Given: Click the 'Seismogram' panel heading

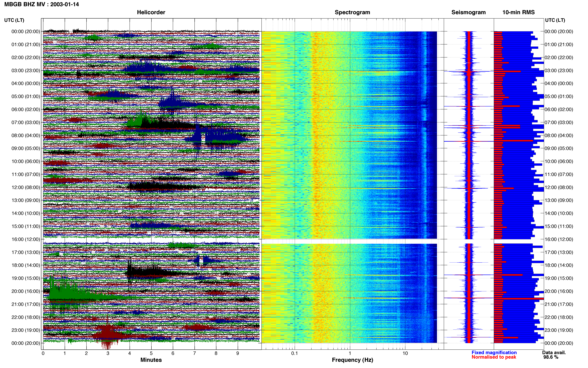Looking at the screenshot, I should coord(468,12).
